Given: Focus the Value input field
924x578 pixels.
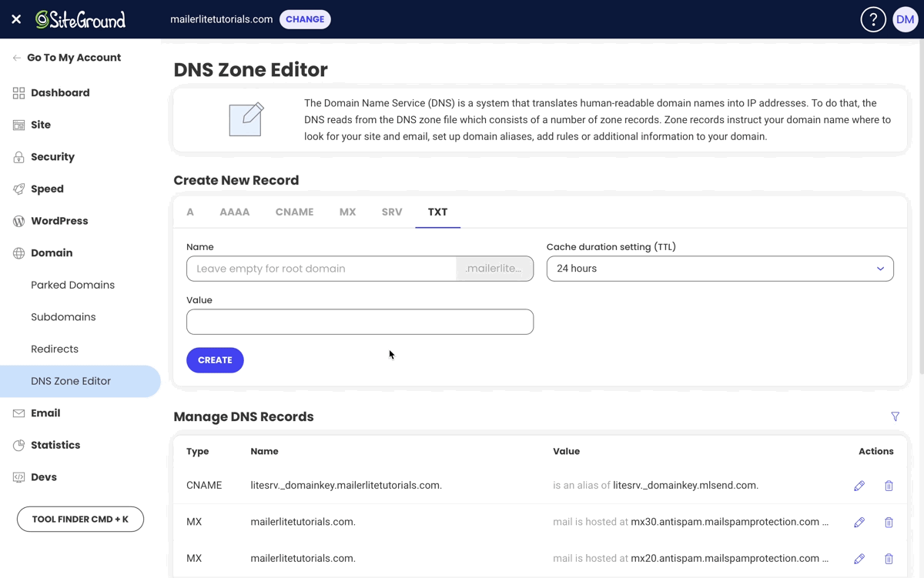Looking at the screenshot, I should 360,322.
